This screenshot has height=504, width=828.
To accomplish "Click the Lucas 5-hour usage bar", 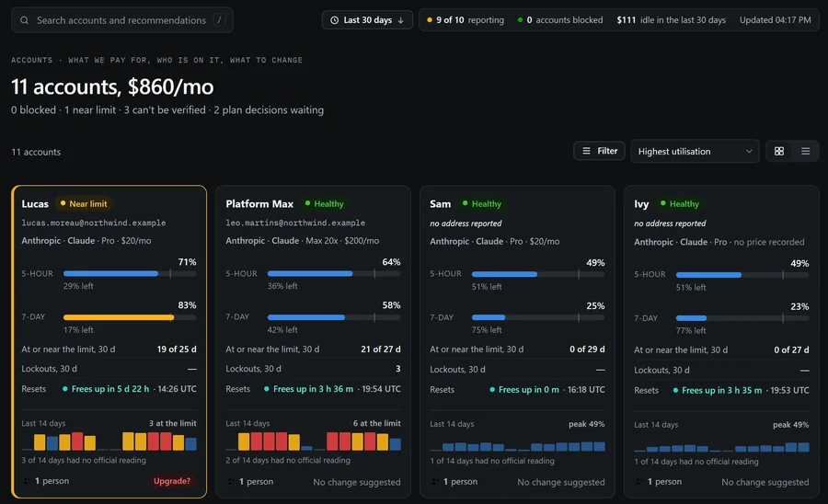I will tap(130, 273).
